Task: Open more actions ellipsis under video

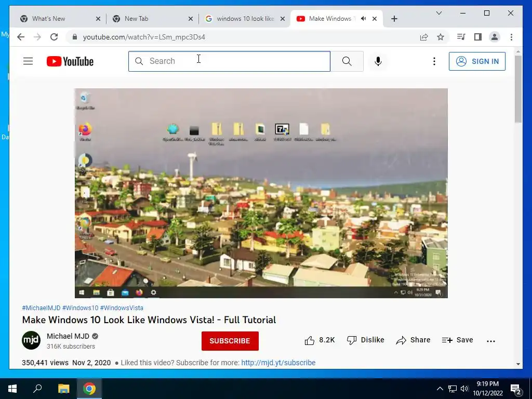Action: click(x=491, y=341)
